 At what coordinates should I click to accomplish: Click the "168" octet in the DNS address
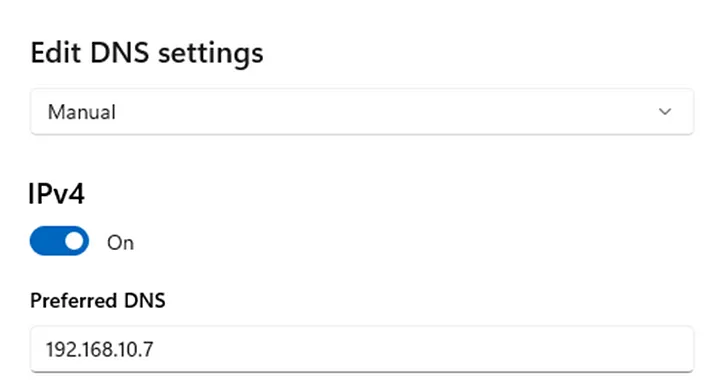[97, 349]
